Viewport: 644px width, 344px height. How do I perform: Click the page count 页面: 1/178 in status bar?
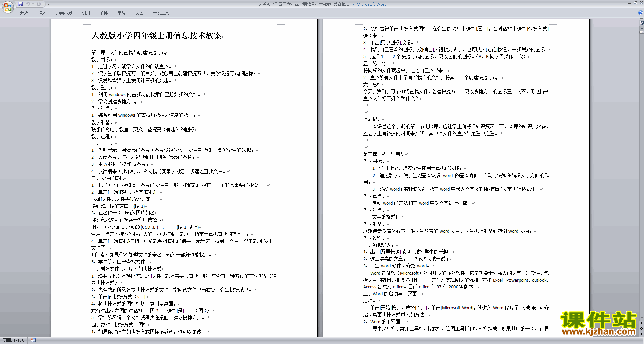[x=14, y=340]
